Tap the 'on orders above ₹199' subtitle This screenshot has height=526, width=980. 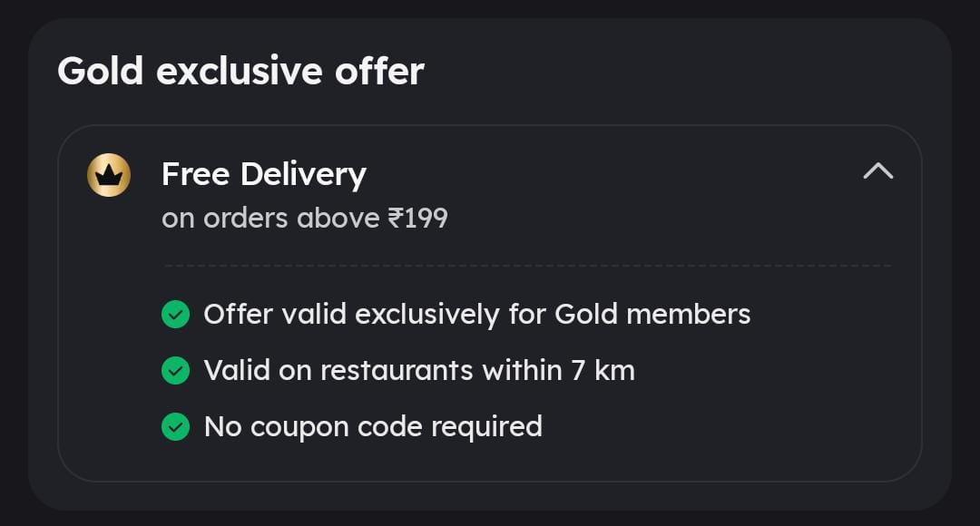pos(304,219)
